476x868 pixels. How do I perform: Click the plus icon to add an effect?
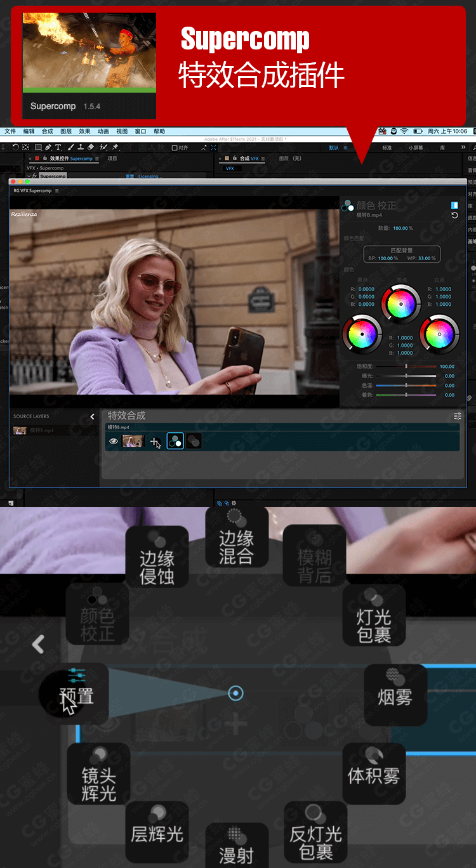point(154,442)
